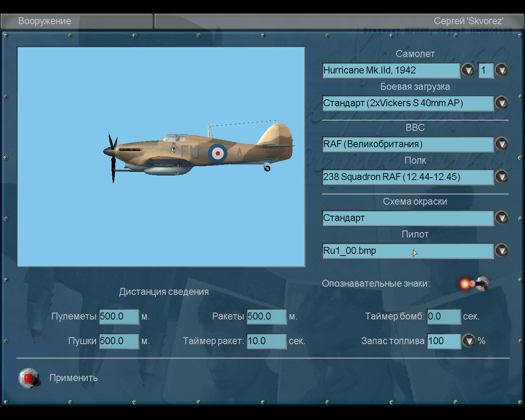Open the aircraft selection dropdown arrow

click(x=468, y=70)
